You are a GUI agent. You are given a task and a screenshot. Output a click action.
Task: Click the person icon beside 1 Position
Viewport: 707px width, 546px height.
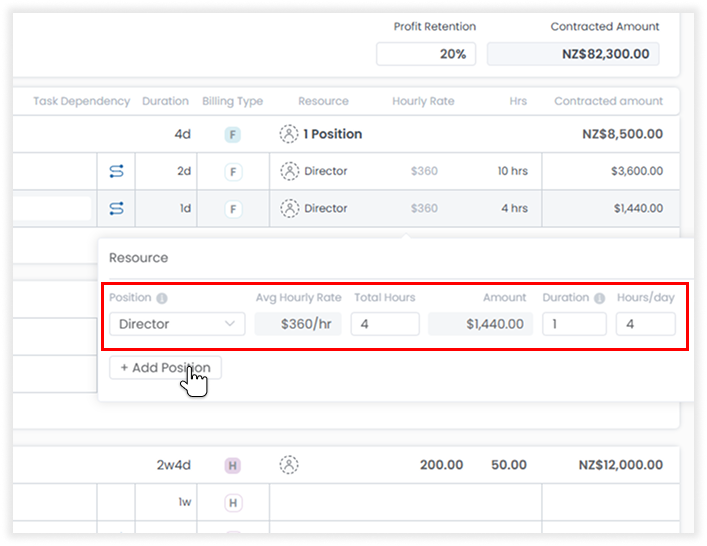pyautogui.click(x=289, y=134)
